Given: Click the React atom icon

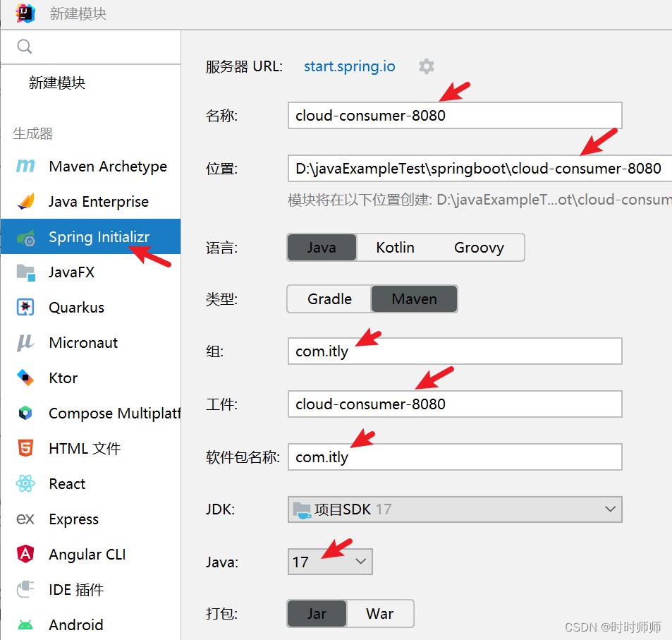Looking at the screenshot, I should pos(25,484).
